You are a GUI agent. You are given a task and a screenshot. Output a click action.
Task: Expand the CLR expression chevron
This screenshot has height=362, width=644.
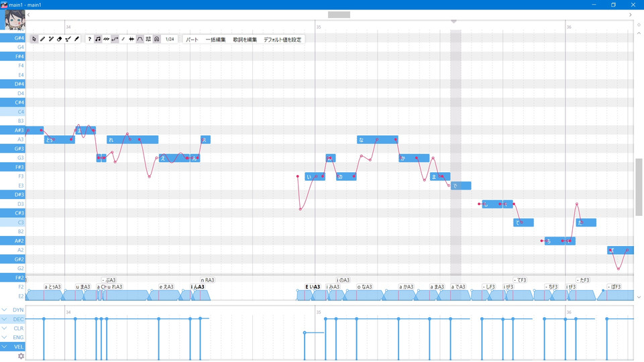tap(4, 328)
